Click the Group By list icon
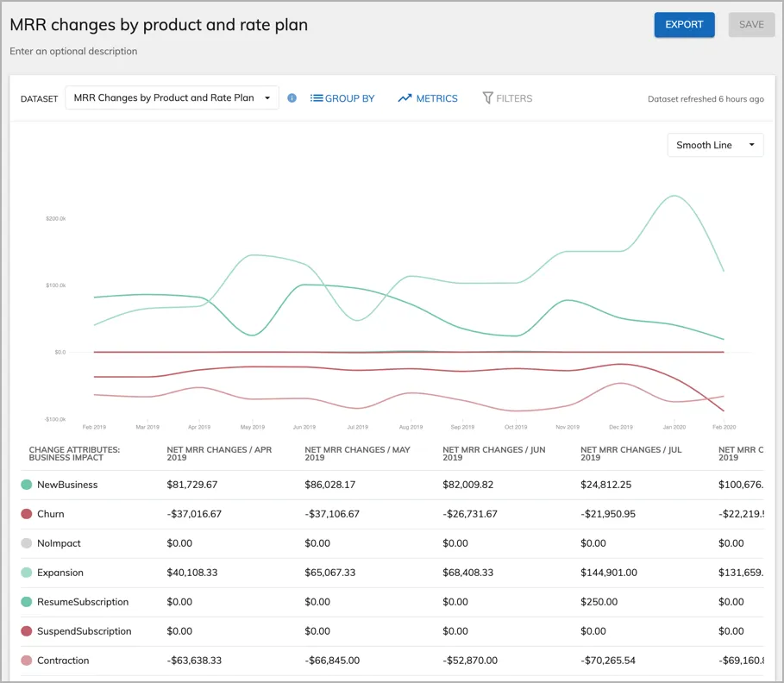784x683 pixels. pos(317,98)
